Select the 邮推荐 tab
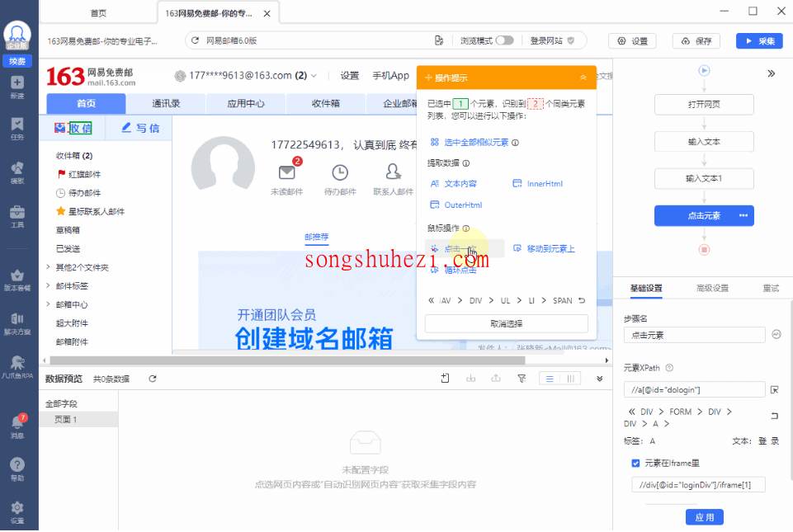The width and height of the screenshot is (793, 532). (x=317, y=237)
